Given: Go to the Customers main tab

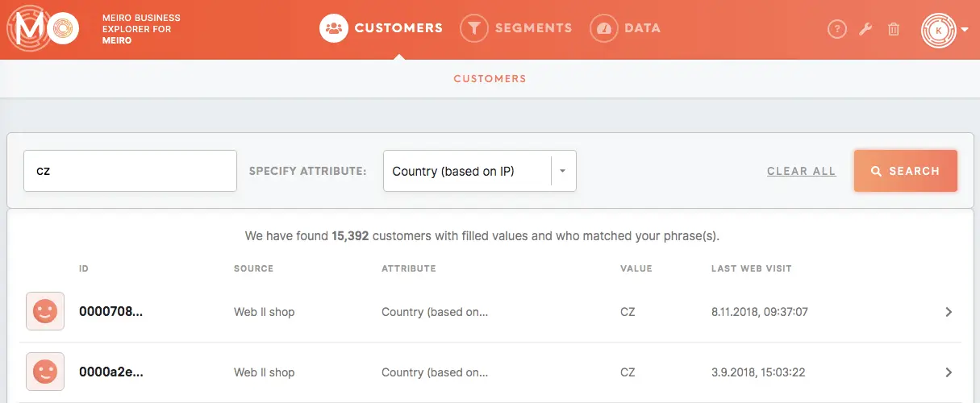Looking at the screenshot, I should (x=381, y=28).
